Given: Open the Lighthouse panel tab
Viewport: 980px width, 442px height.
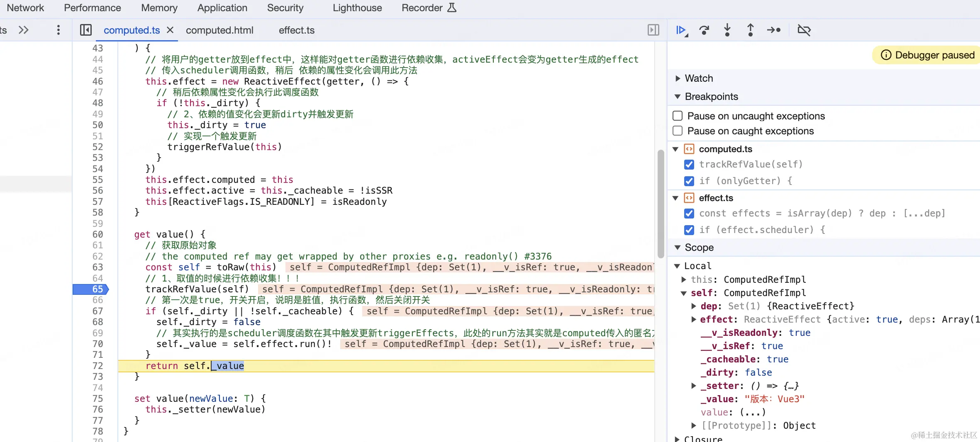Looking at the screenshot, I should point(357,8).
